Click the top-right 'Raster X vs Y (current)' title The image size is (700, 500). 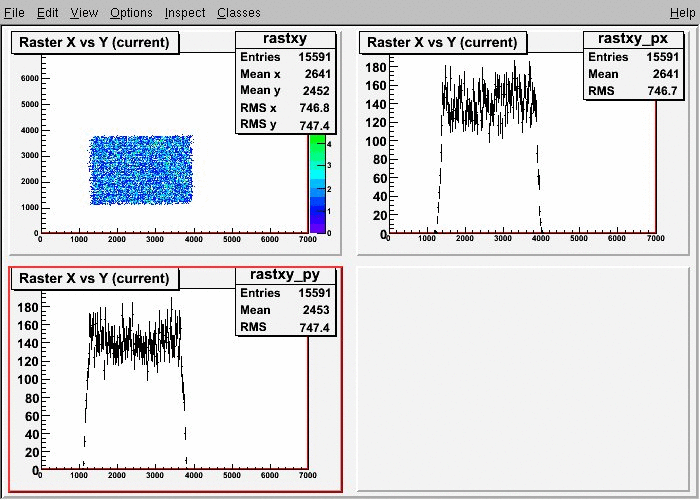tap(442, 42)
